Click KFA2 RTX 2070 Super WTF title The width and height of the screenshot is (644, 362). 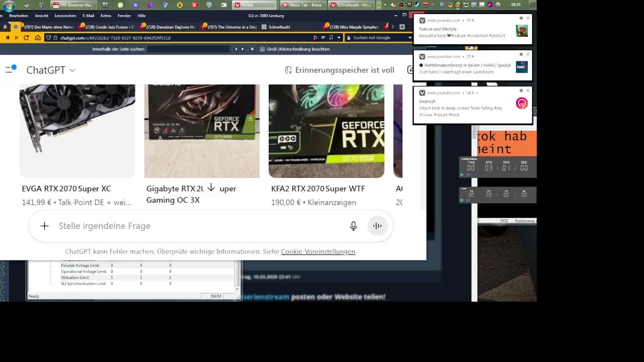click(318, 189)
